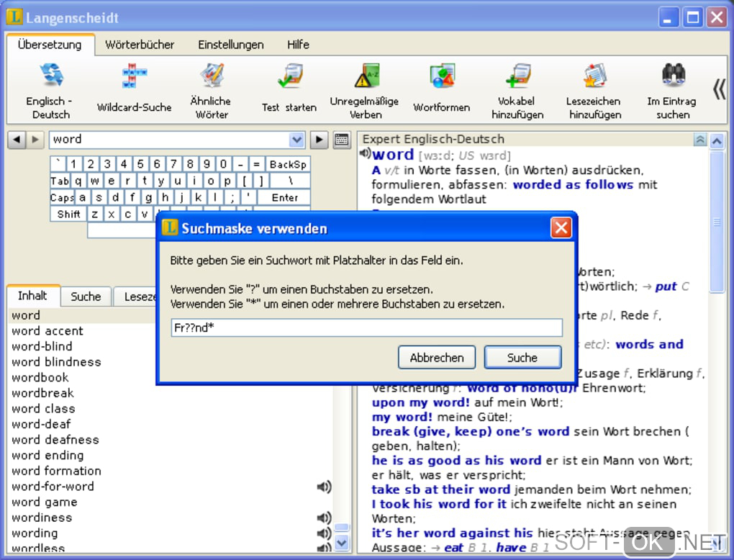Go back with left arrow button
This screenshot has width=734, height=560.
pos(17,140)
